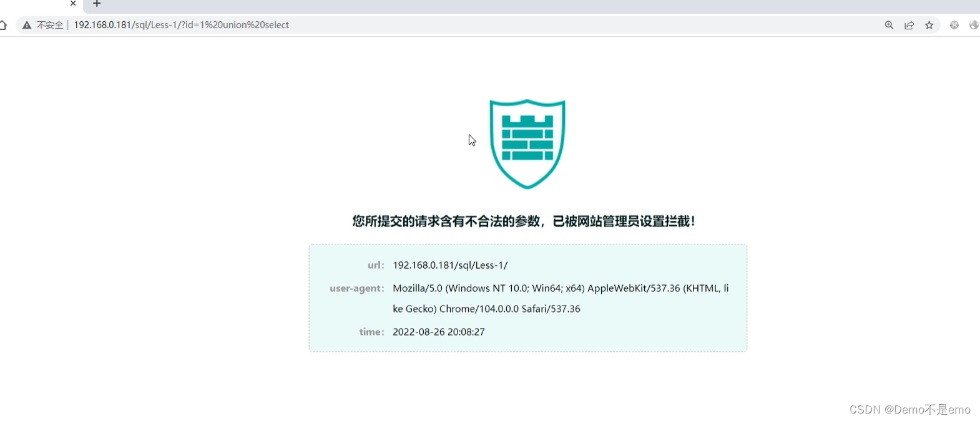Click the not-secure warning triangle icon
The image size is (980, 421).
click(27, 25)
